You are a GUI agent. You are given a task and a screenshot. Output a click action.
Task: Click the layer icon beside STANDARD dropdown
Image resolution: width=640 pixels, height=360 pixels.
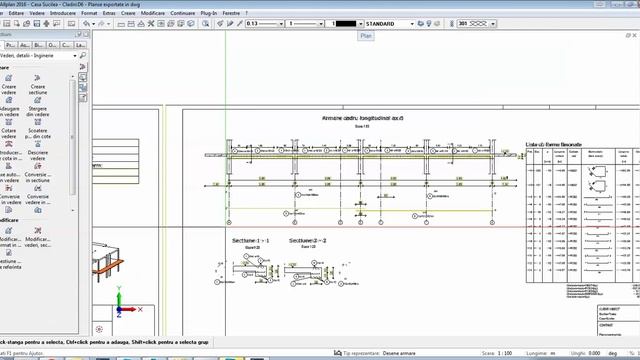[x=420, y=24]
